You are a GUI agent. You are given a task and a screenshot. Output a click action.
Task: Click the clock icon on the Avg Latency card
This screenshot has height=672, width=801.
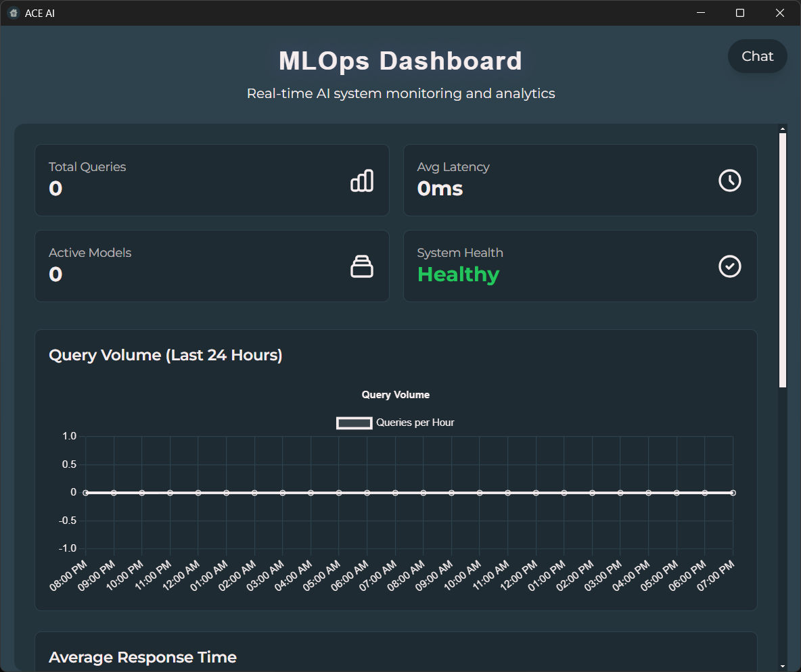[x=729, y=181]
